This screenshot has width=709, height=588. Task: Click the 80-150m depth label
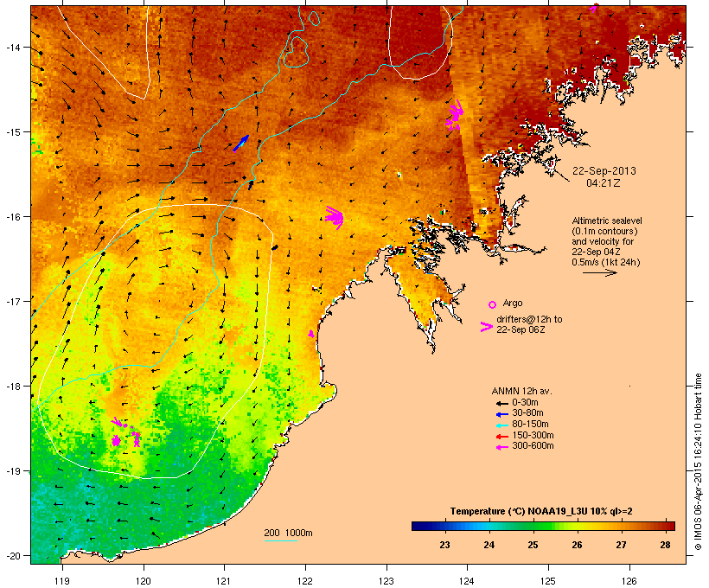530,425
